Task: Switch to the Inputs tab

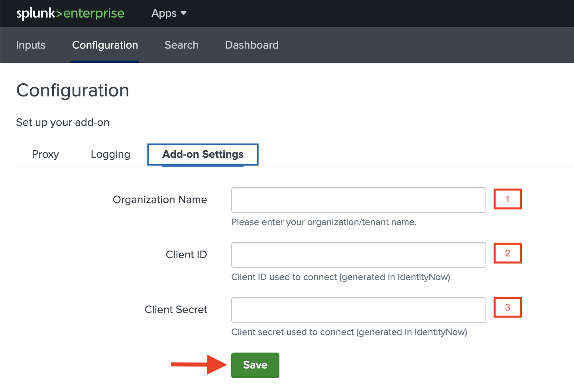Action: [31, 45]
